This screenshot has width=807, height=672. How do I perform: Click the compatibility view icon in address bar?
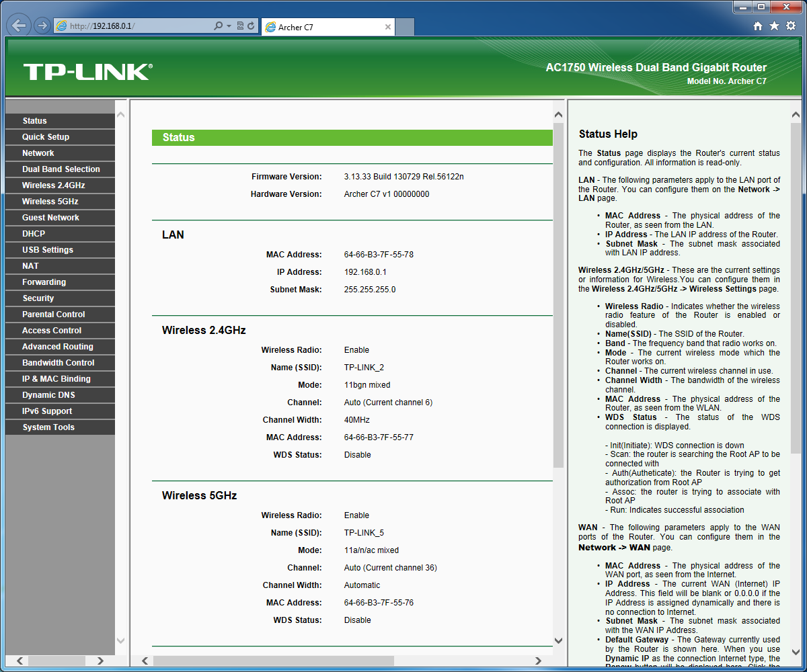(240, 26)
